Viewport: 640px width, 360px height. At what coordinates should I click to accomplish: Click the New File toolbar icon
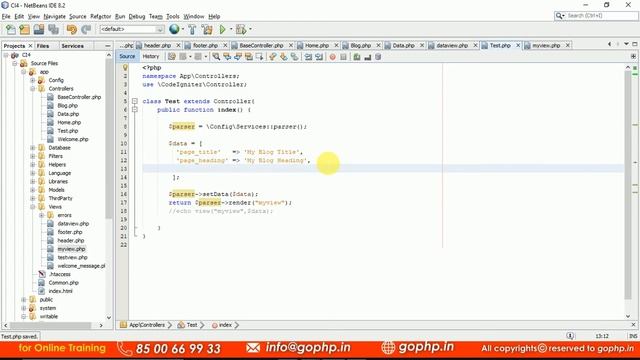[x=11, y=29]
